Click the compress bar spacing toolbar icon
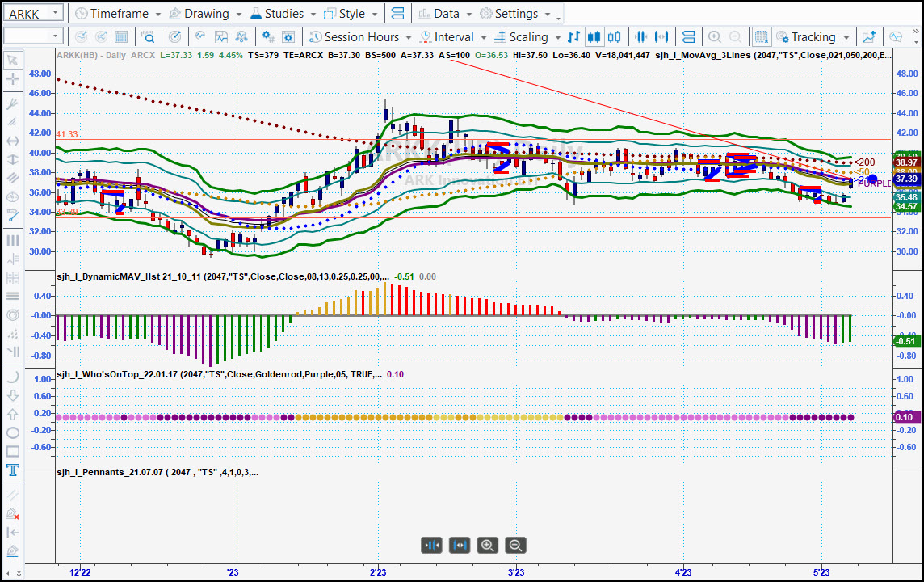The image size is (924, 582). coord(641,36)
